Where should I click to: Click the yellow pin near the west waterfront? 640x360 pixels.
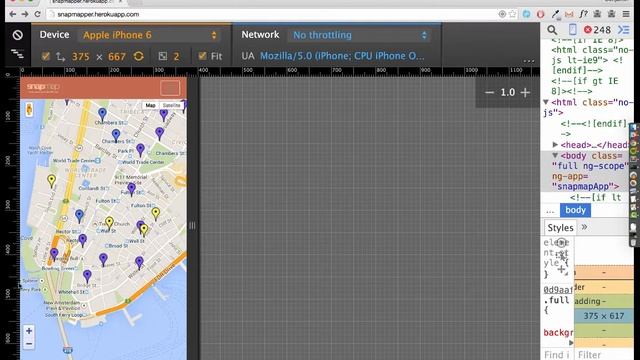(51, 181)
